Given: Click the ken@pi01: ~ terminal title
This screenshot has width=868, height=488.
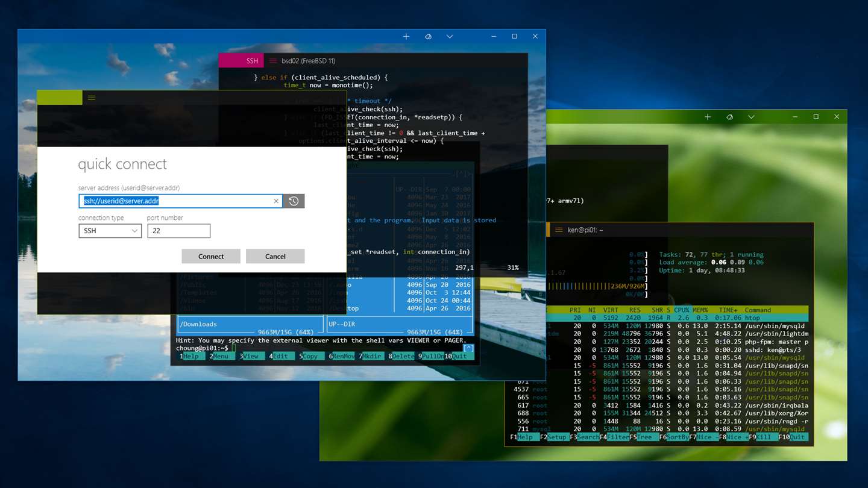Looking at the screenshot, I should [585, 230].
